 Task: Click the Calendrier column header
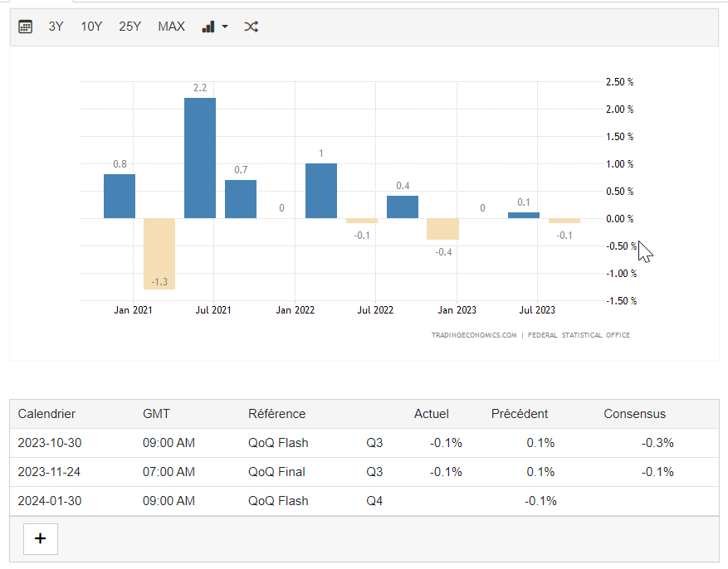coord(46,414)
